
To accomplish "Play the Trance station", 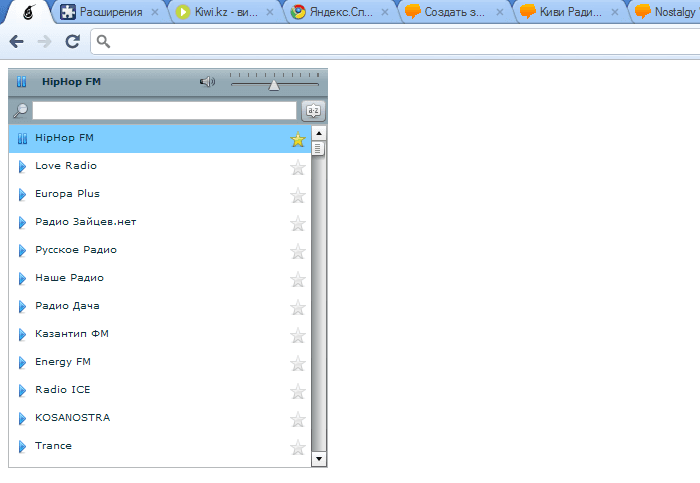I will [22, 446].
